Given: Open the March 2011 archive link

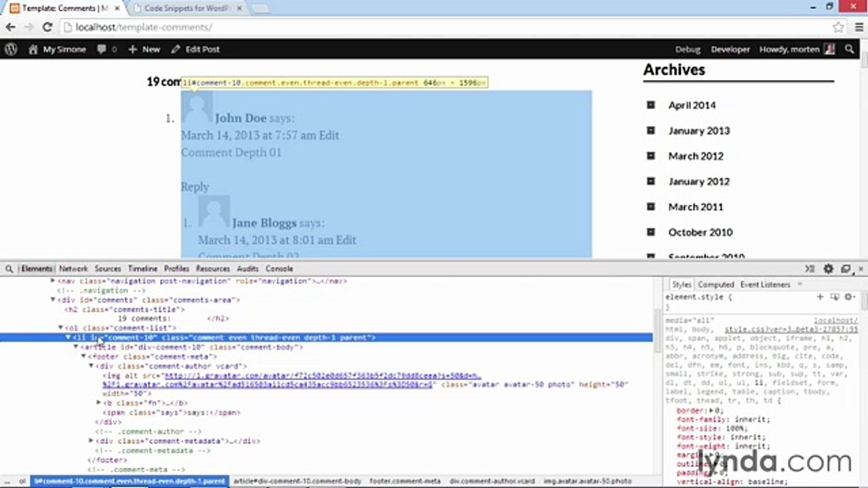Looking at the screenshot, I should tap(696, 207).
